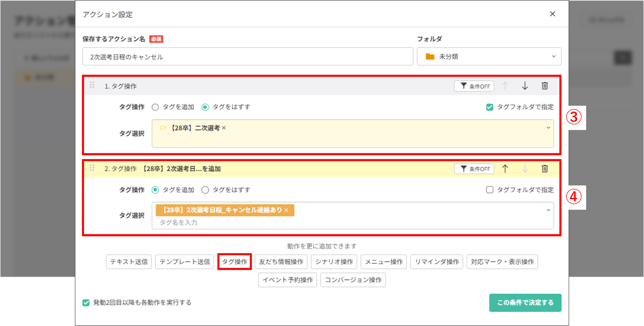The width and height of the screenshot is (644, 326).
Task: Select タグをはずす radio in action 2
Action: (x=205, y=190)
